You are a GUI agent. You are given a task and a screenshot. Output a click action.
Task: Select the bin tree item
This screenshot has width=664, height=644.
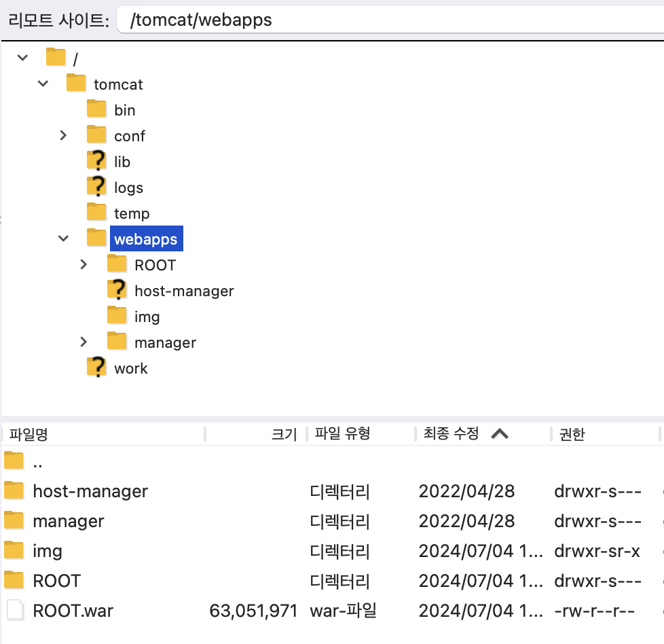click(x=124, y=110)
